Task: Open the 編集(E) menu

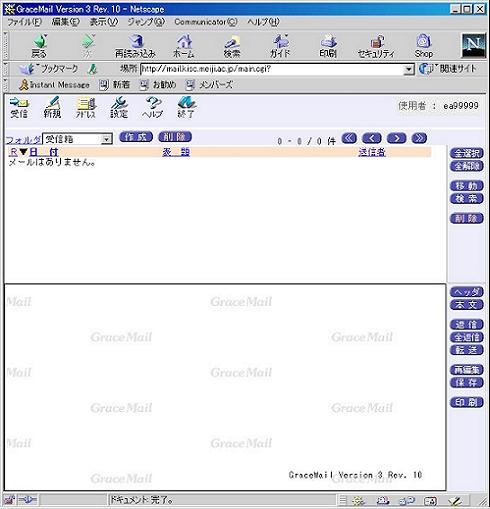Action: point(65,22)
